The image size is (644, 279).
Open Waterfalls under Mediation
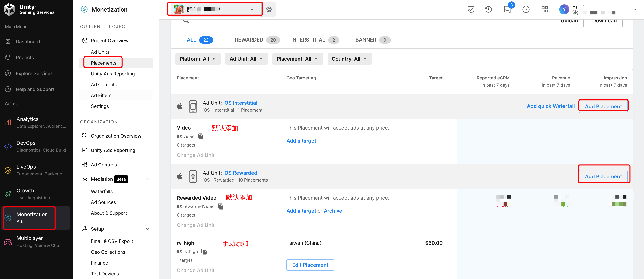tap(102, 191)
